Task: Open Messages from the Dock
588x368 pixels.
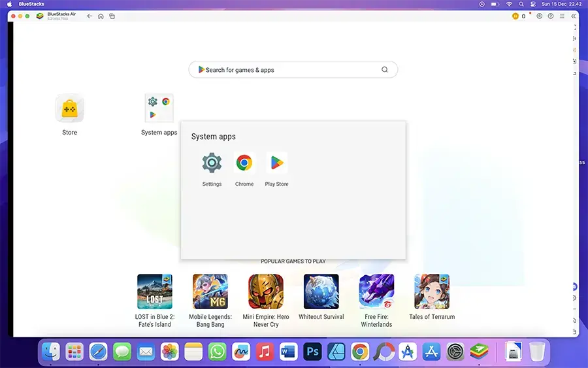Action: pyautogui.click(x=122, y=352)
